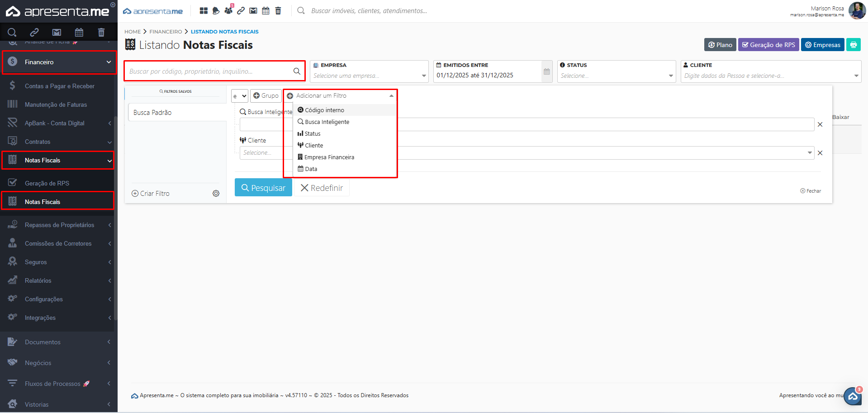
Task: Click the user profile avatar
Action: pos(857,11)
